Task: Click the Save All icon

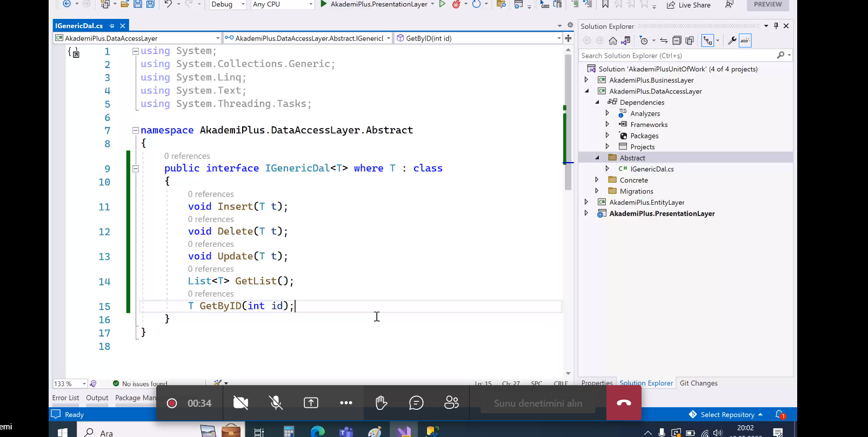Action: tap(150, 4)
